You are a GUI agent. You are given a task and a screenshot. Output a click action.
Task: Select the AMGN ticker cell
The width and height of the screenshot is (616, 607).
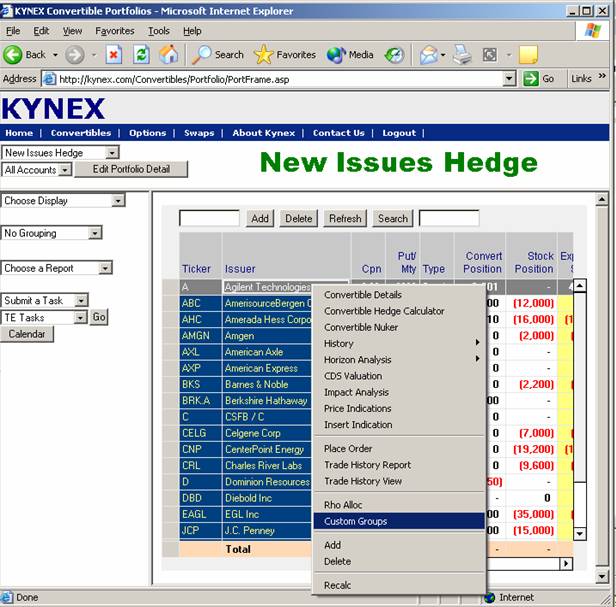click(x=200, y=336)
